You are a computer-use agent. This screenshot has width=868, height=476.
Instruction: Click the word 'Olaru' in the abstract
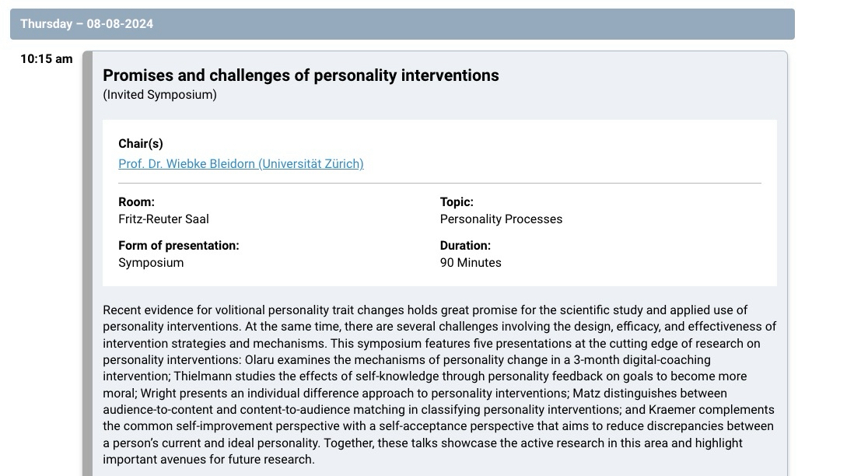pyautogui.click(x=261, y=360)
